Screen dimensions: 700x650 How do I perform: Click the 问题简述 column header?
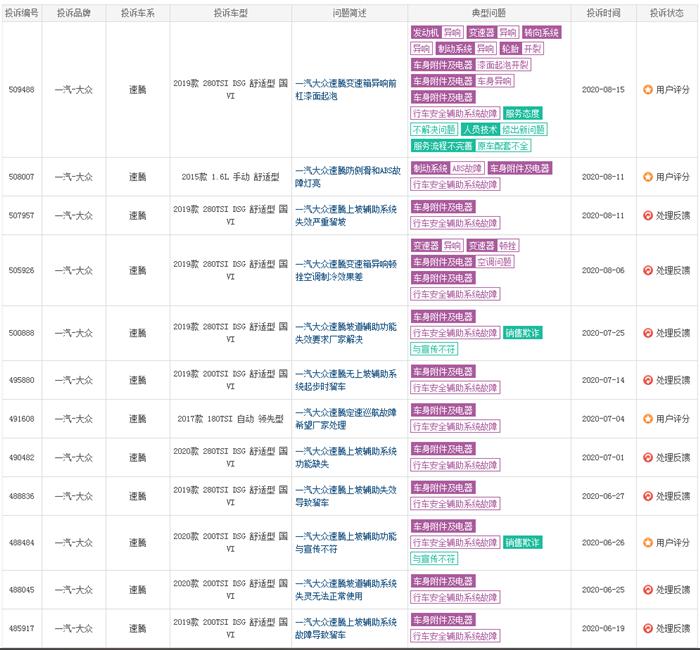tap(349, 13)
